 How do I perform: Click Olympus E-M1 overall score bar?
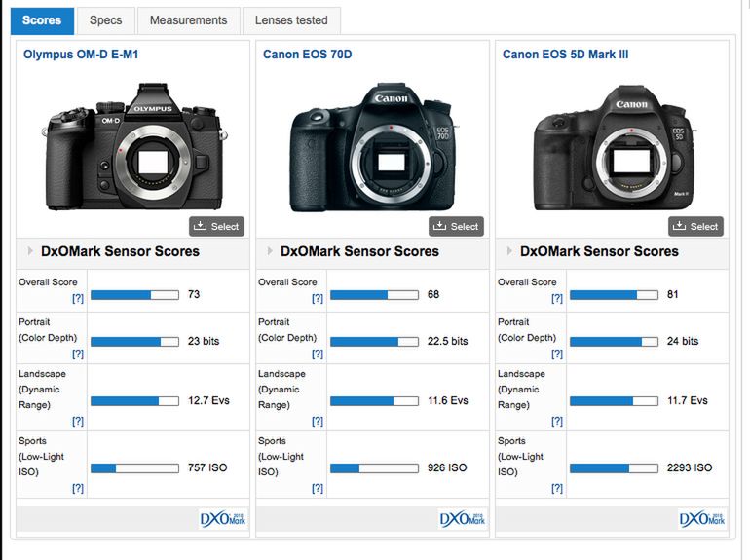tap(134, 295)
